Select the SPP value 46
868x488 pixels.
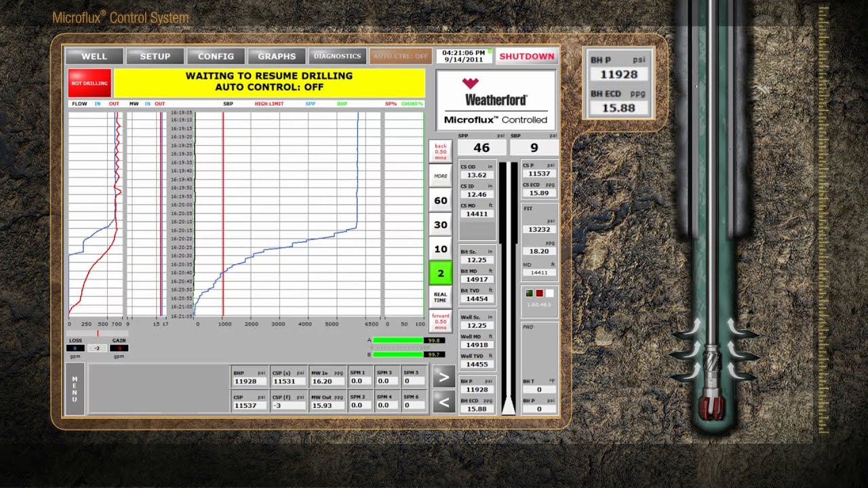pos(481,148)
